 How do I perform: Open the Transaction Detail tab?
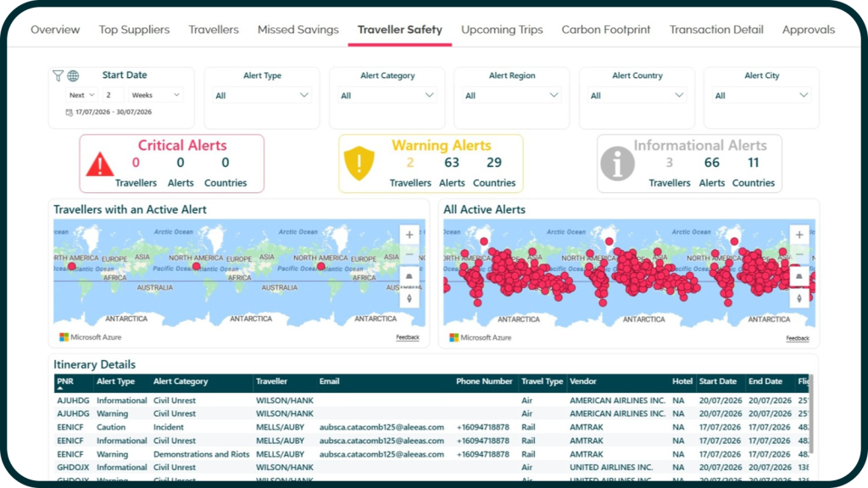pos(715,30)
